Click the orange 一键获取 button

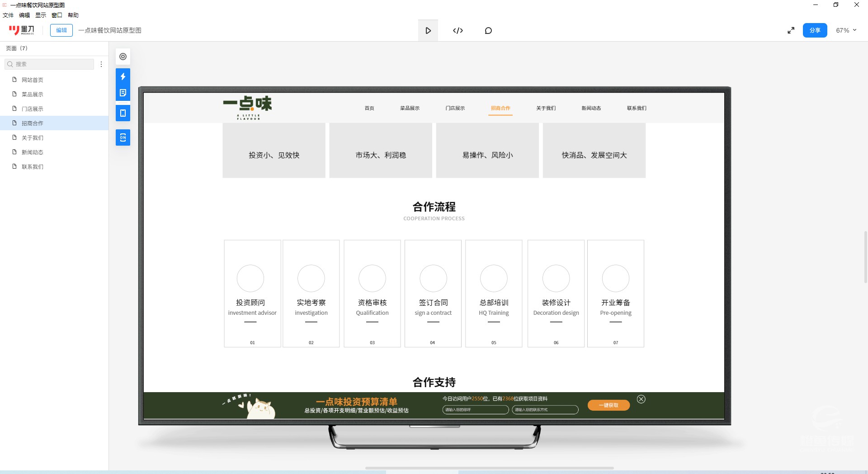point(609,405)
